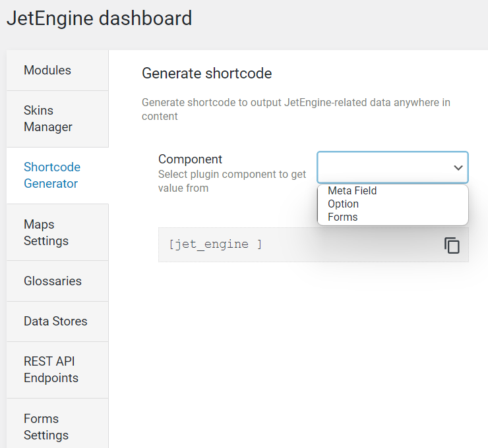The width and height of the screenshot is (488, 448).
Task: Click the Component field label
Action: pos(190,159)
